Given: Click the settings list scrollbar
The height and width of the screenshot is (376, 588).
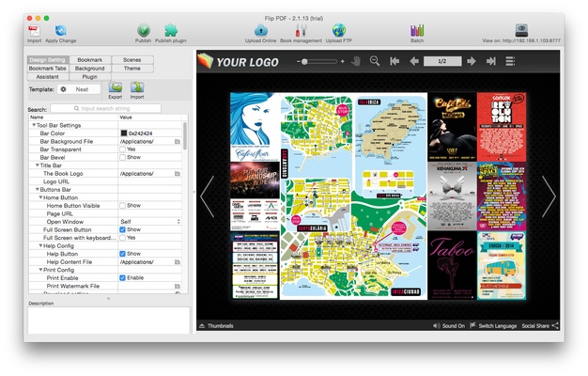Looking at the screenshot, I should [185, 136].
